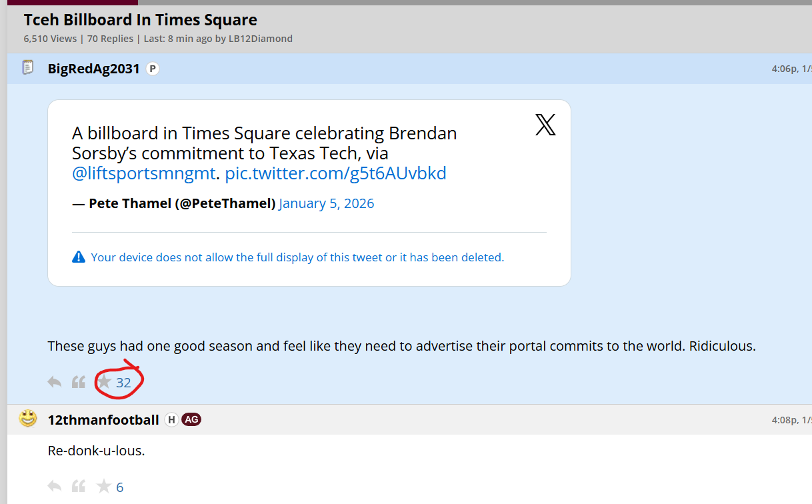Open the @liftsportsmngmt link
The height and width of the screenshot is (504, 812).
click(x=145, y=174)
